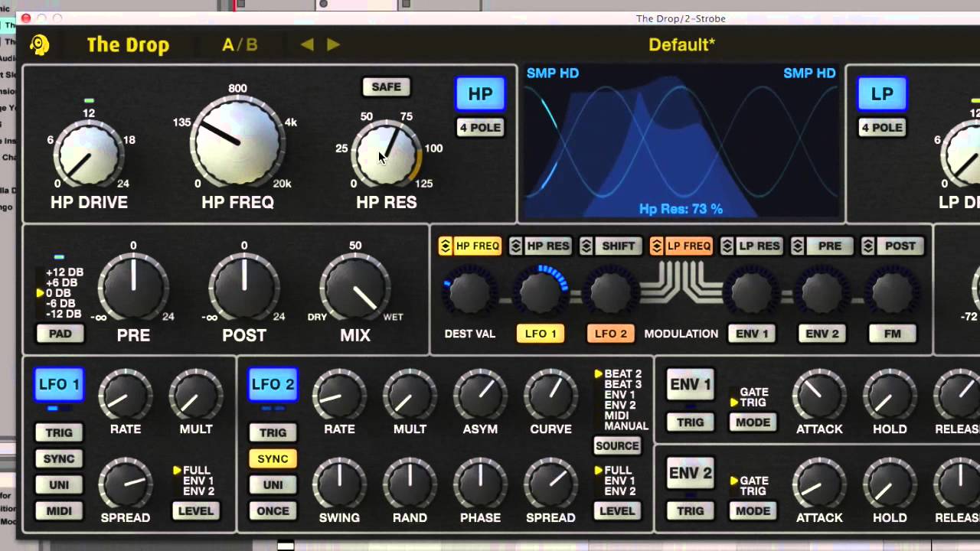Image resolution: width=980 pixels, height=551 pixels.
Task: Open the Default* preset name menu
Action: click(681, 44)
